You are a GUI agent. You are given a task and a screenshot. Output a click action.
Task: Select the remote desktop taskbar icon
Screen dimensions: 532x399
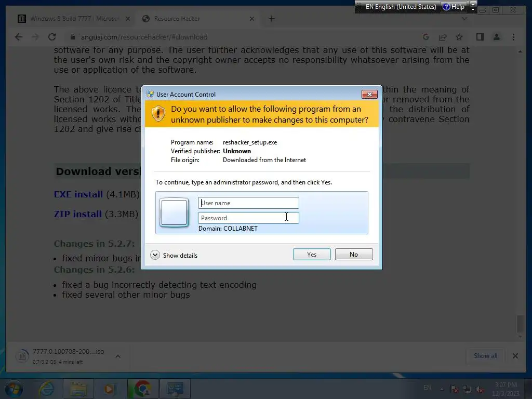pyautogui.click(x=175, y=389)
